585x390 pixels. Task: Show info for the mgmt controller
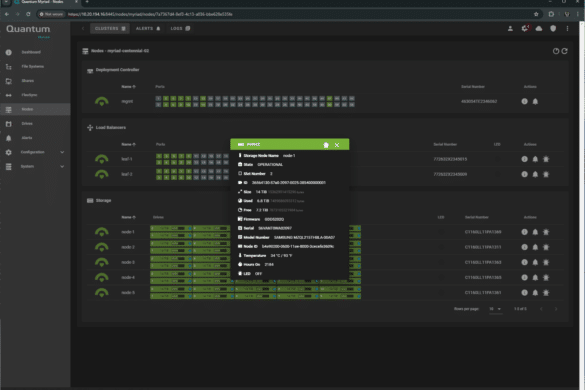pos(524,101)
